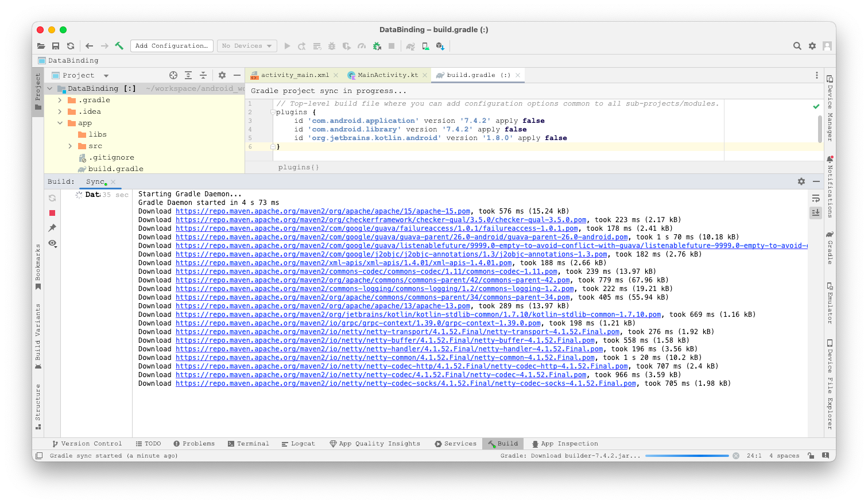The image size is (868, 504).
Task: Click the Search Everywhere magnifier icon
Action: pyautogui.click(x=797, y=46)
